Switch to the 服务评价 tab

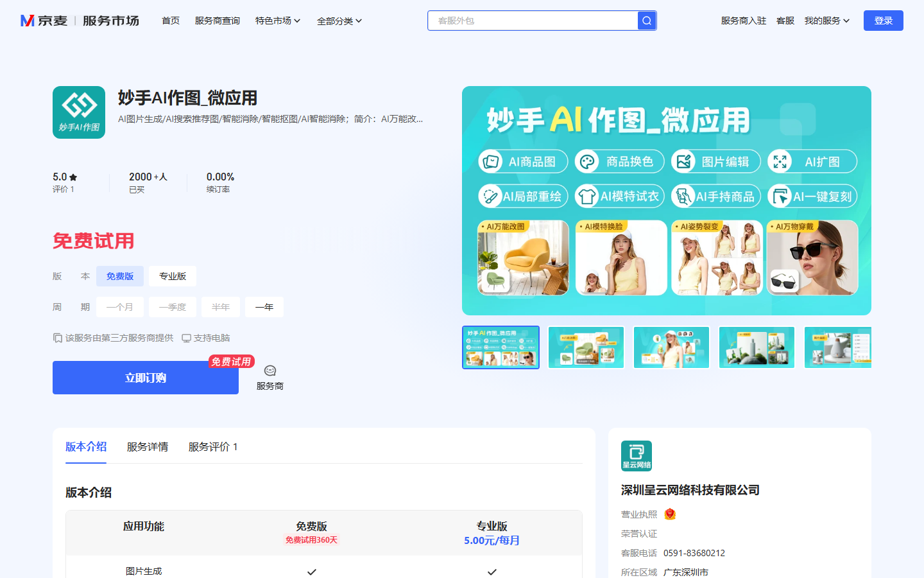point(213,446)
